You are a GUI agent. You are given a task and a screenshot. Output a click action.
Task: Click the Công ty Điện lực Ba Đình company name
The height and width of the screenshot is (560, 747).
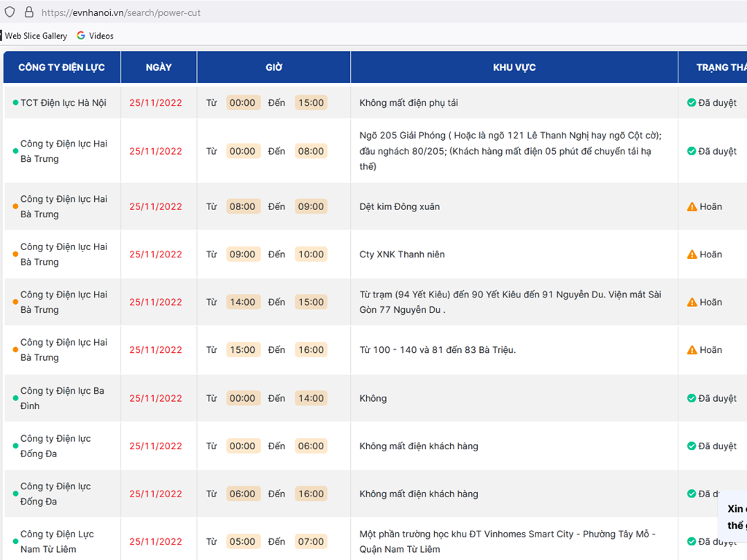63,398
